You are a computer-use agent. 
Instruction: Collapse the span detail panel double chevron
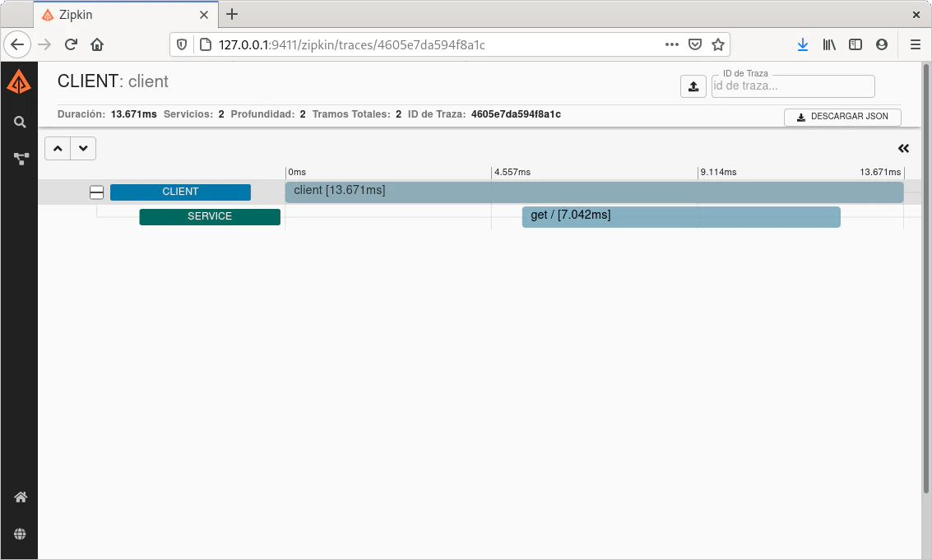coord(903,149)
